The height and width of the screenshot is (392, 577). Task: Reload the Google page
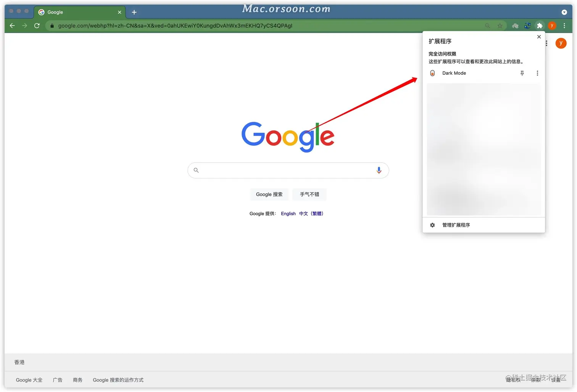click(37, 26)
